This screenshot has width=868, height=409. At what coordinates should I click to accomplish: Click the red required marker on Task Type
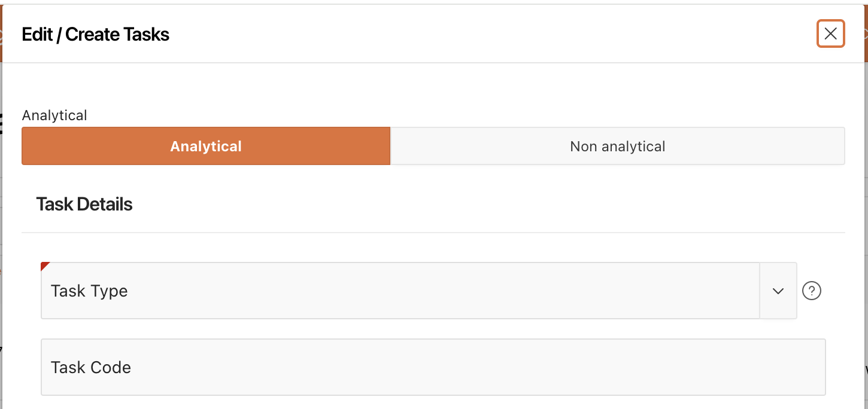[44, 265]
